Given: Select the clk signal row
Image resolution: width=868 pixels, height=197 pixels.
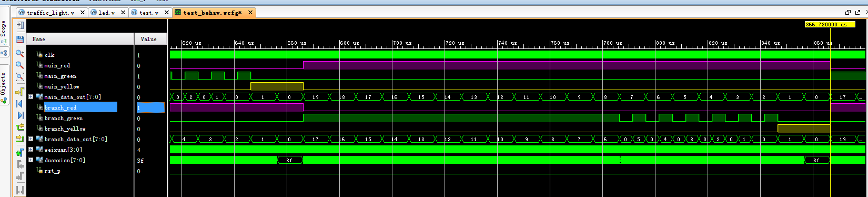Looking at the screenshot, I should pos(49,55).
